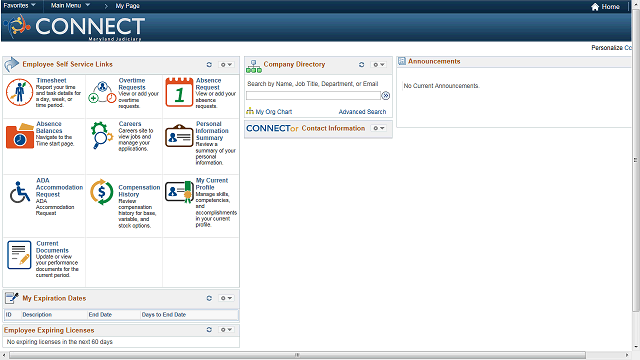Refresh the Employee Self Service Links pagelet
The width and height of the screenshot is (640, 360).
209,64
